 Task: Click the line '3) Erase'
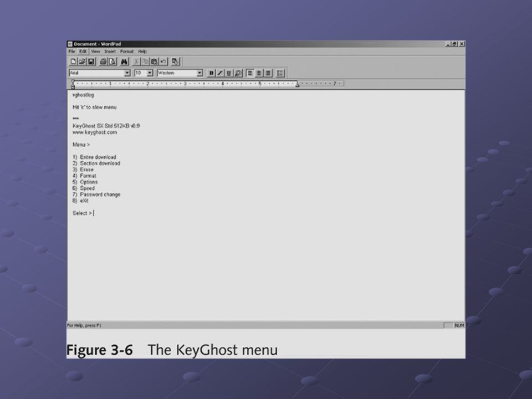tap(83, 170)
